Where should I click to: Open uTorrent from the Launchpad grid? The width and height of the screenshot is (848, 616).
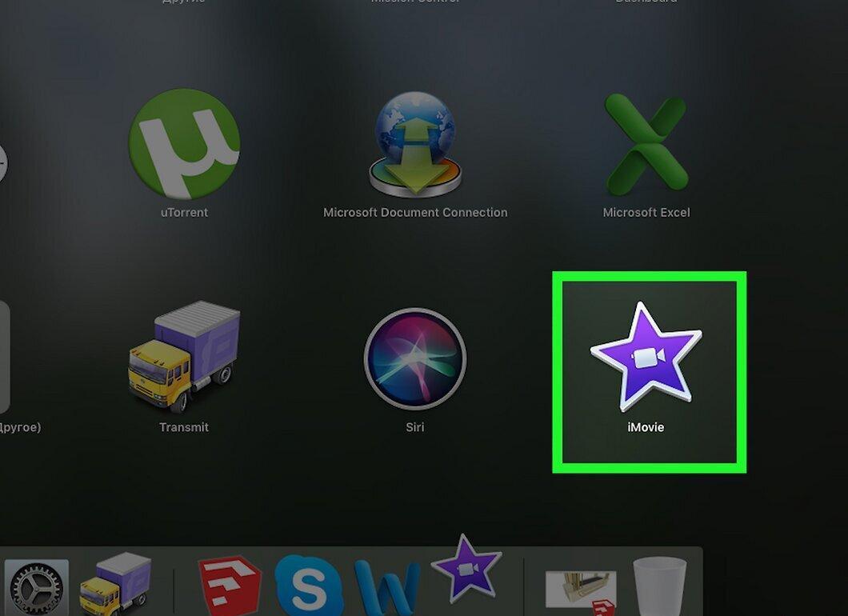tap(184, 144)
